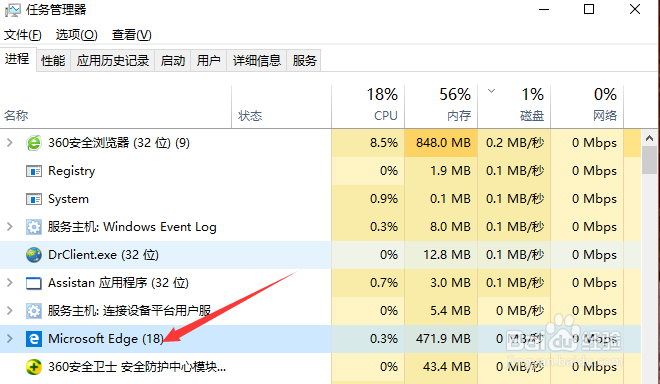The height and width of the screenshot is (384, 660).
Task: Sort by the 网络 0% column header
Action: pyautogui.click(x=587, y=107)
